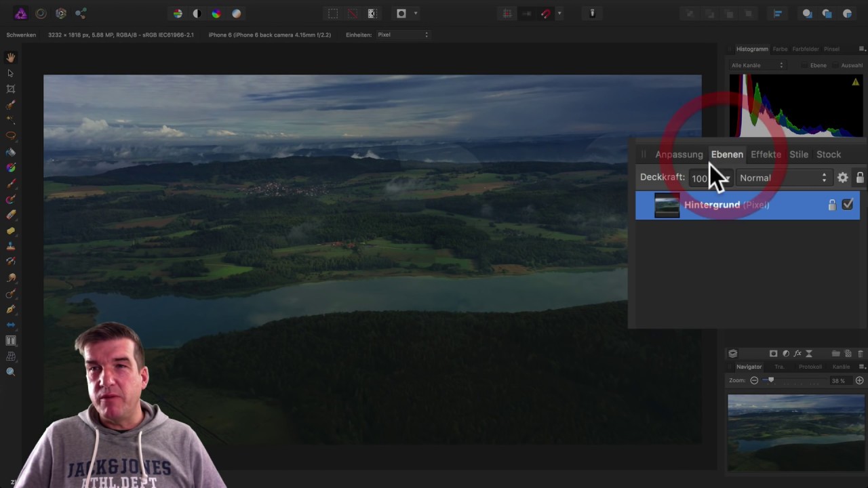Switch to the Liquify Persona icon
This screenshot has height=488, width=868.
pos(41,14)
